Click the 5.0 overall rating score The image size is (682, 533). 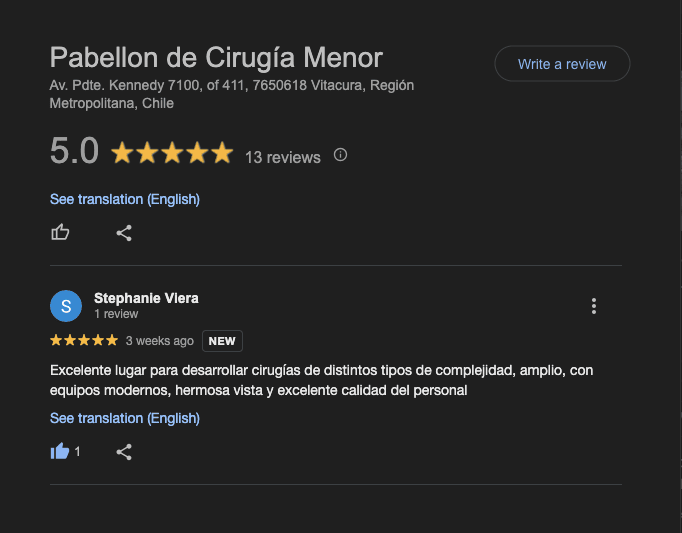coord(74,151)
